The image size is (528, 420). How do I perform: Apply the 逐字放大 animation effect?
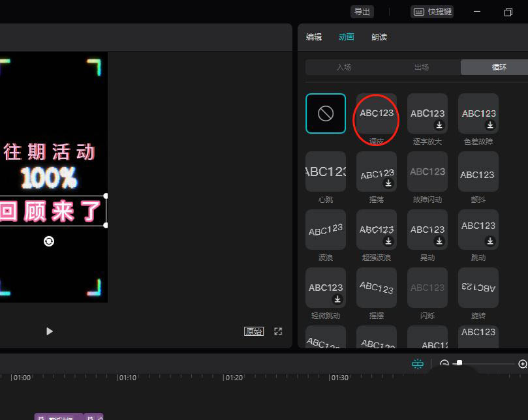(x=427, y=113)
